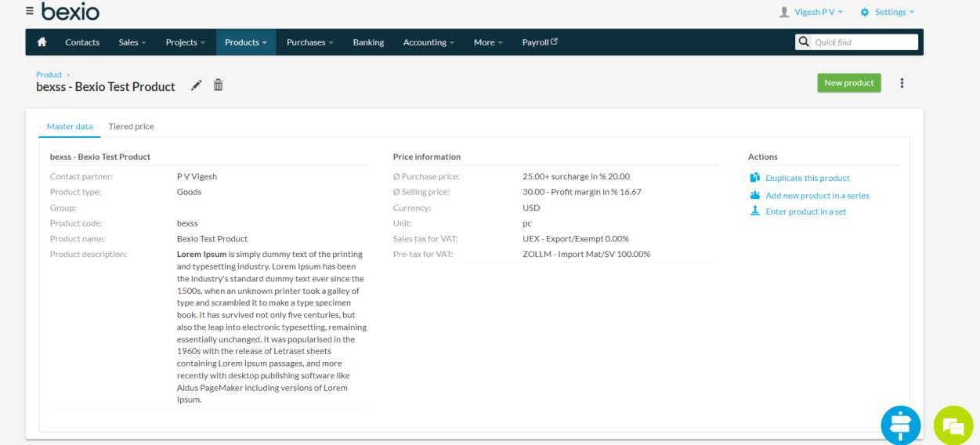Image resolution: width=980 pixels, height=445 pixels.
Task: Click Enter product in a set link
Action: pyautogui.click(x=805, y=212)
